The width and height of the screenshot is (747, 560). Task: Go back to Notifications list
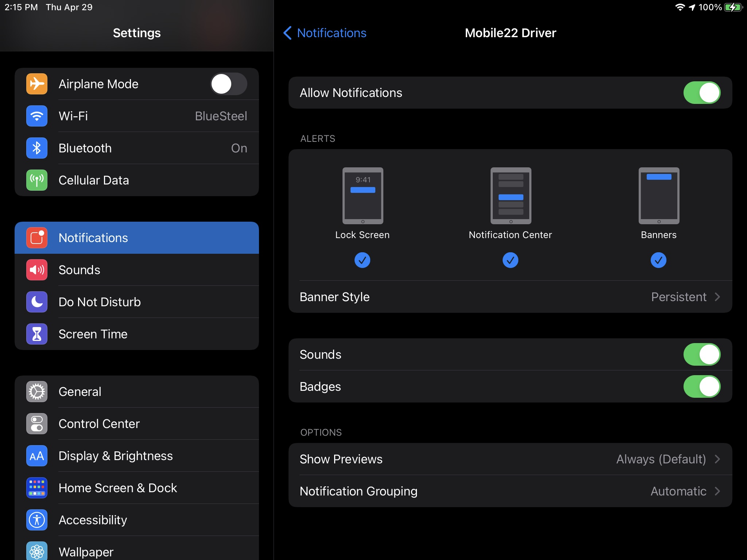(325, 33)
